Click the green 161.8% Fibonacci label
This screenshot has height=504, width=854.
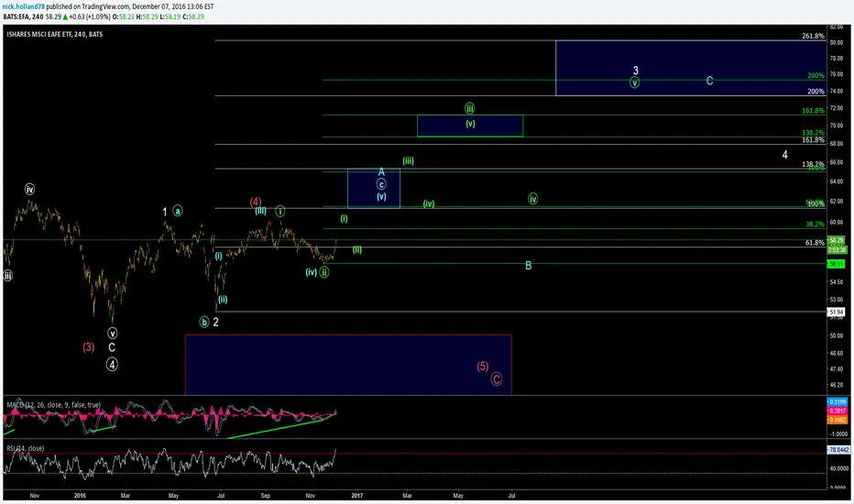pos(813,111)
